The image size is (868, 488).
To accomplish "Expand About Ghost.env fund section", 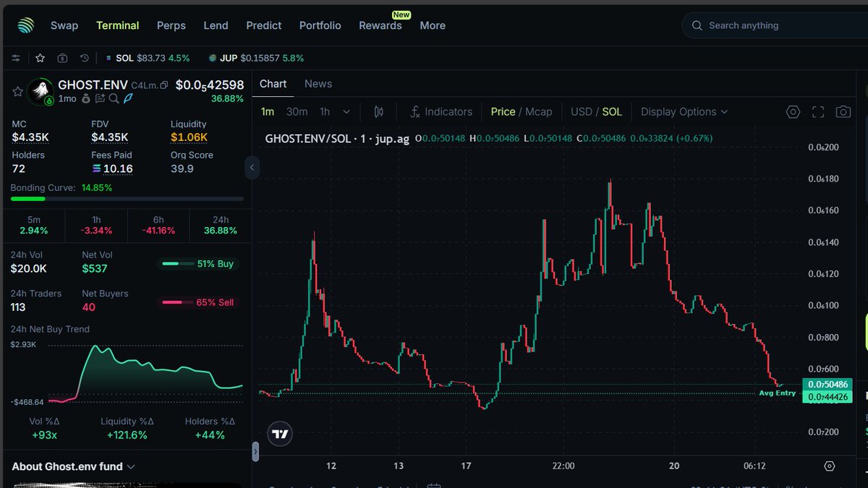I will [x=73, y=466].
